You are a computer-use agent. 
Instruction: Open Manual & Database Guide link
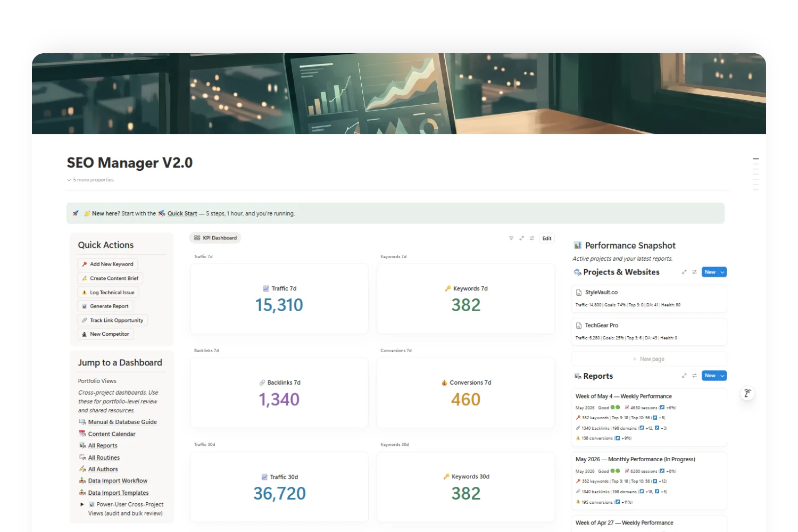pos(122,422)
